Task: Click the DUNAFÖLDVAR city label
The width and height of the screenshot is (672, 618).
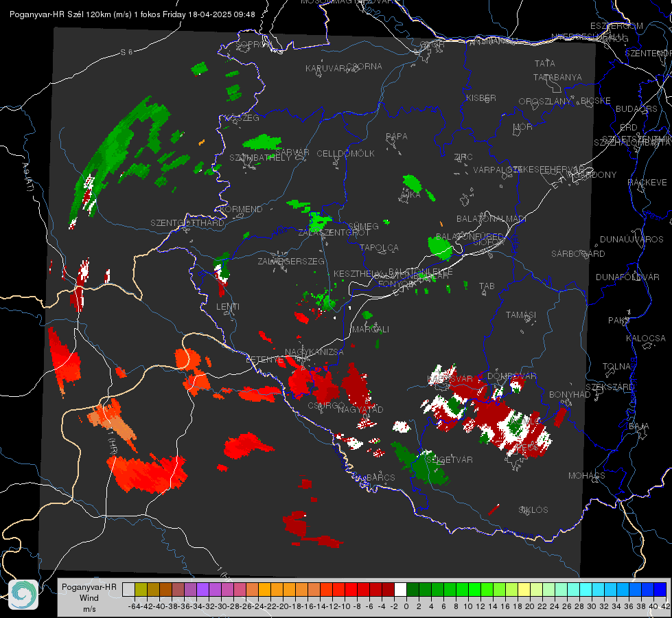Action: pyautogui.click(x=627, y=277)
